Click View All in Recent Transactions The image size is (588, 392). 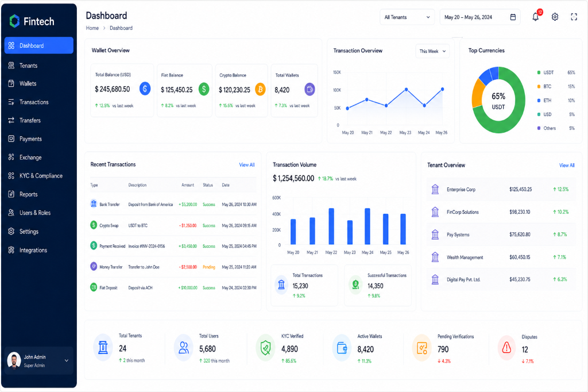[x=247, y=165]
